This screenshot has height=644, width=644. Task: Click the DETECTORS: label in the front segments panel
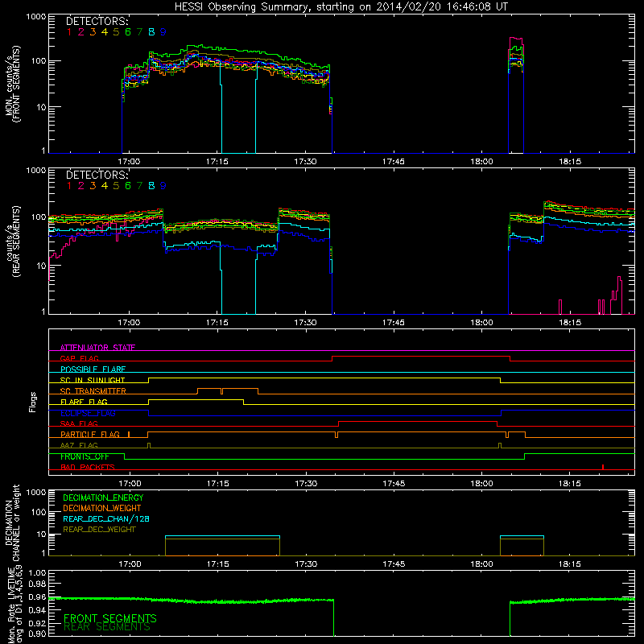click(x=97, y=21)
